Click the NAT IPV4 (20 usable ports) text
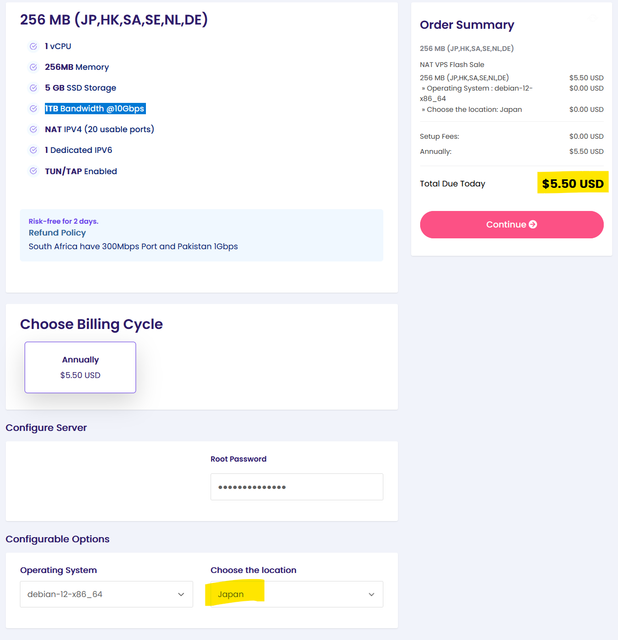Viewport: 618px width, 640px height. (x=100, y=129)
